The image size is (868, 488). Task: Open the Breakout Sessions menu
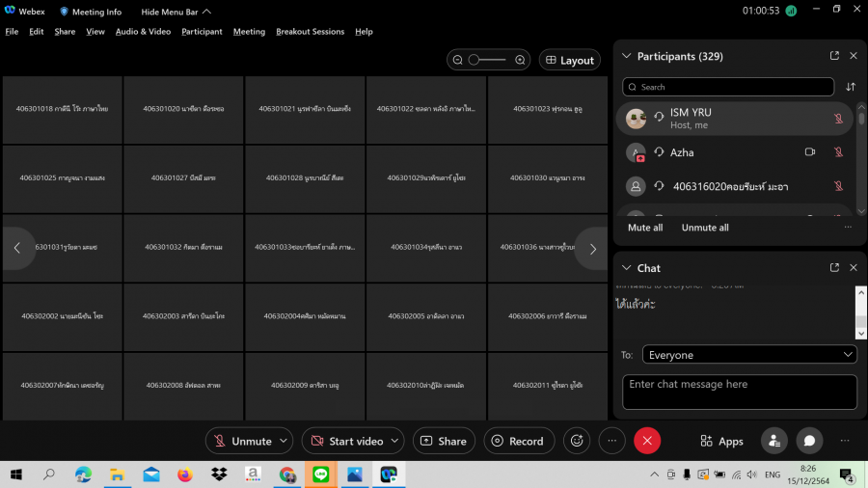coord(310,32)
